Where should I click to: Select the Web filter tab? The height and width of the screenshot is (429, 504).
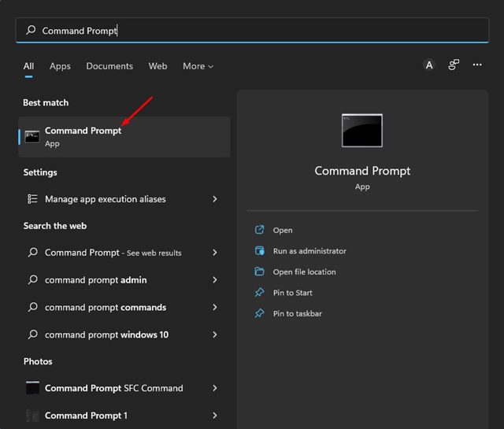[x=157, y=66]
